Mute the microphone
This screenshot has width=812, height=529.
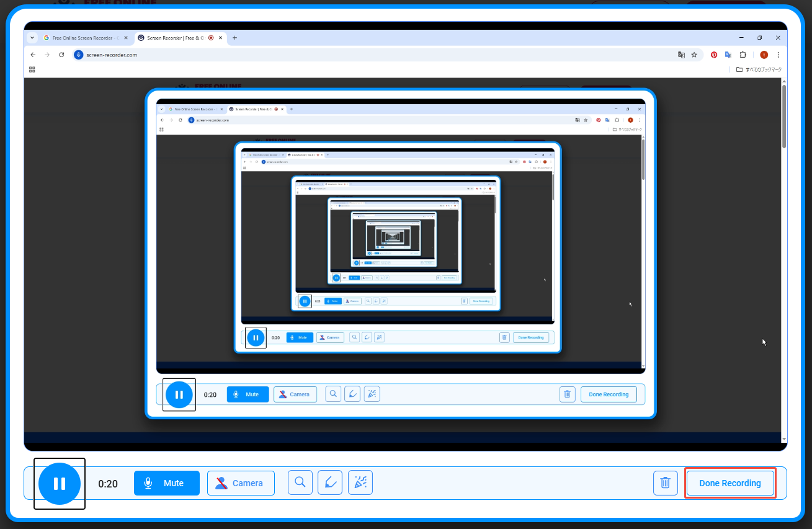(x=166, y=482)
